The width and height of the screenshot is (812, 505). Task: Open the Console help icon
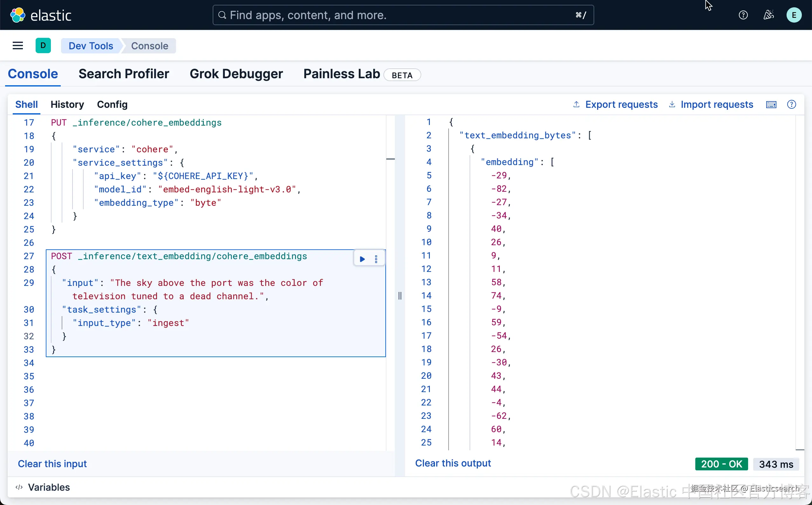click(791, 105)
